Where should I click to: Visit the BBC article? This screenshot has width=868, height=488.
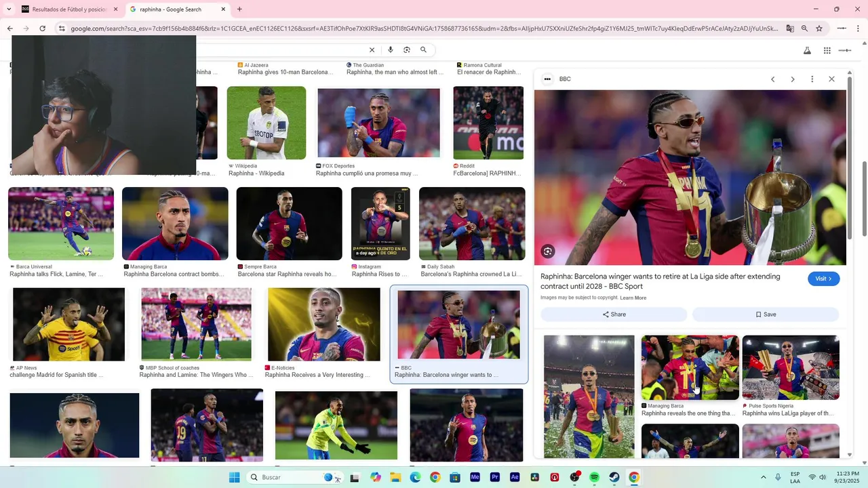(x=823, y=279)
